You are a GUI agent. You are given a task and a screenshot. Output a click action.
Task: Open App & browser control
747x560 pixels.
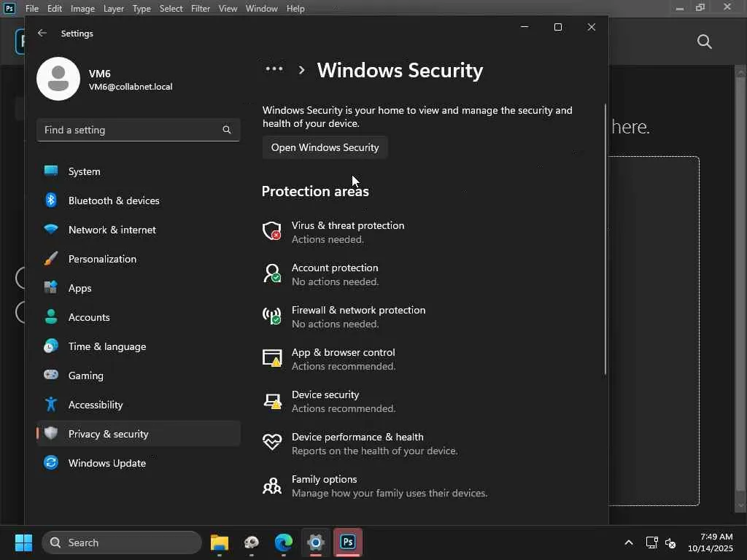[344, 359]
